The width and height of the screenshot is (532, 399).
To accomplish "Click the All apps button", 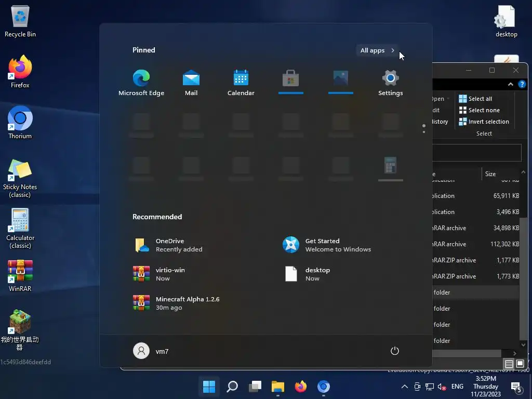I will click(x=377, y=50).
